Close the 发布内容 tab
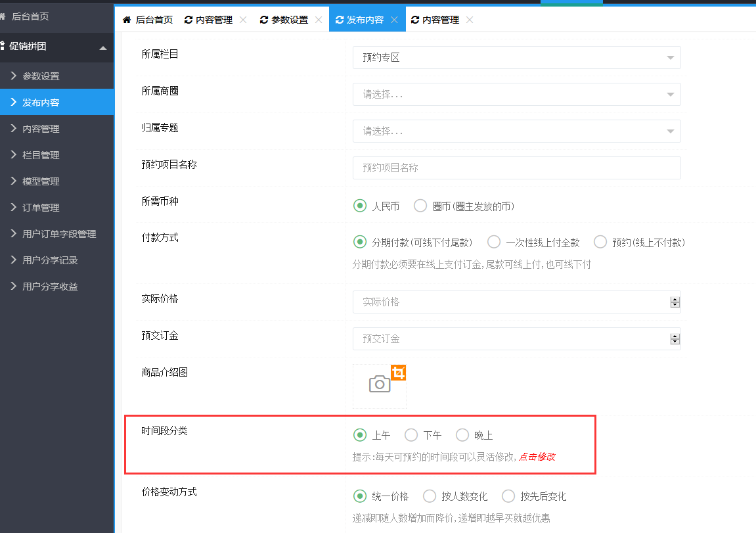Screen dimensions: 756x533 coord(394,20)
